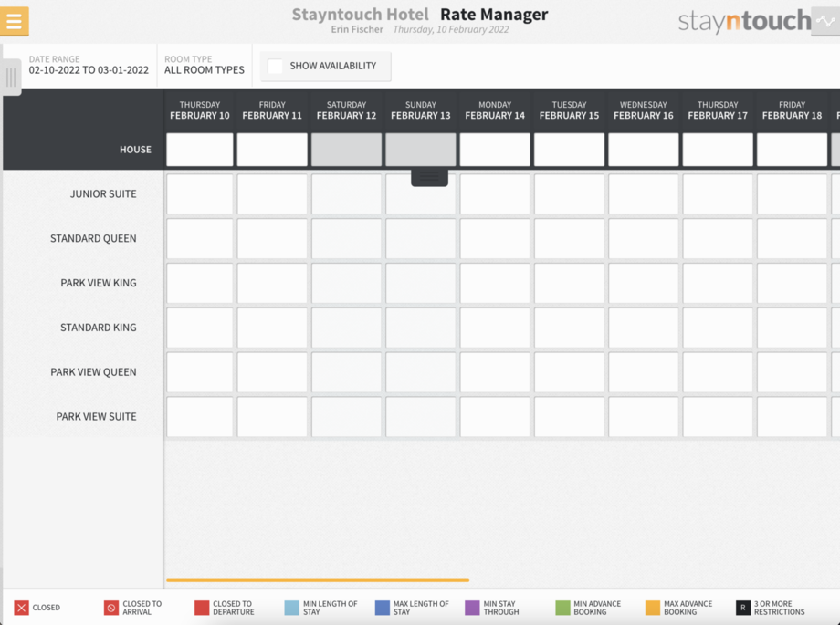This screenshot has width=840, height=625.
Task: Click the Park View King row label
Action: click(98, 283)
